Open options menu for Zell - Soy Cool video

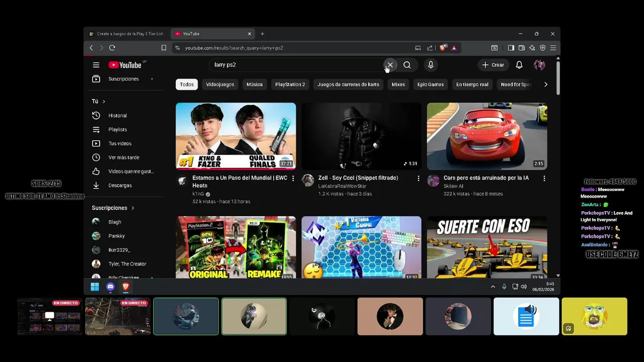point(418,178)
